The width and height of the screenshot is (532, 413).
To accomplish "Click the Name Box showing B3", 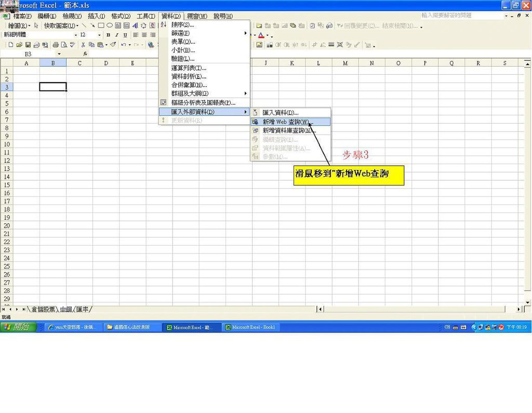I will (x=28, y=54).
